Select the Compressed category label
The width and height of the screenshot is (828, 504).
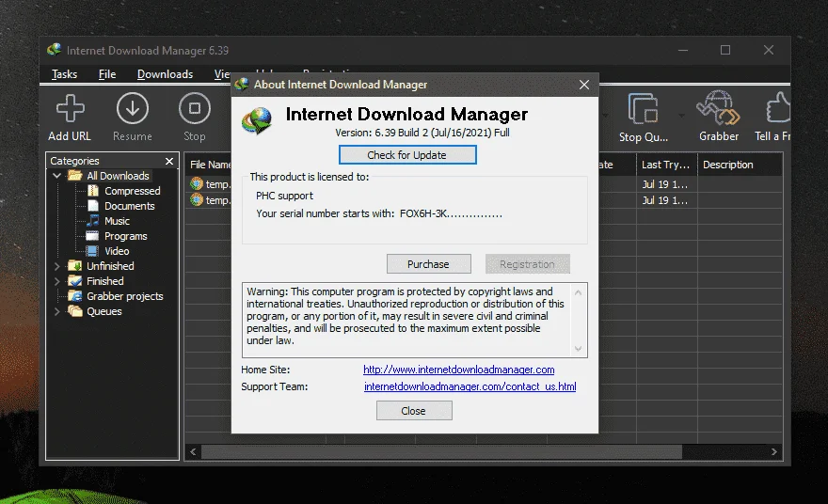[133, 191]
